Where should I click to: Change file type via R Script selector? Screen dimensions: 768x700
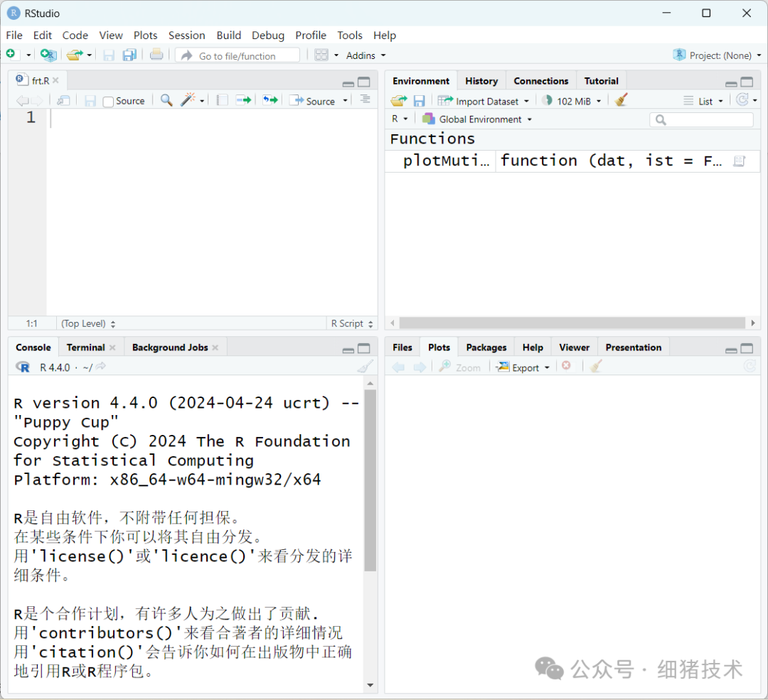tap(352, 323)
